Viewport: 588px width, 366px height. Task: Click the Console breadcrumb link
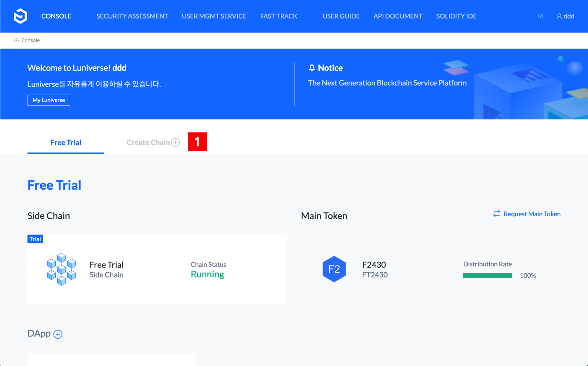[31, 40]
